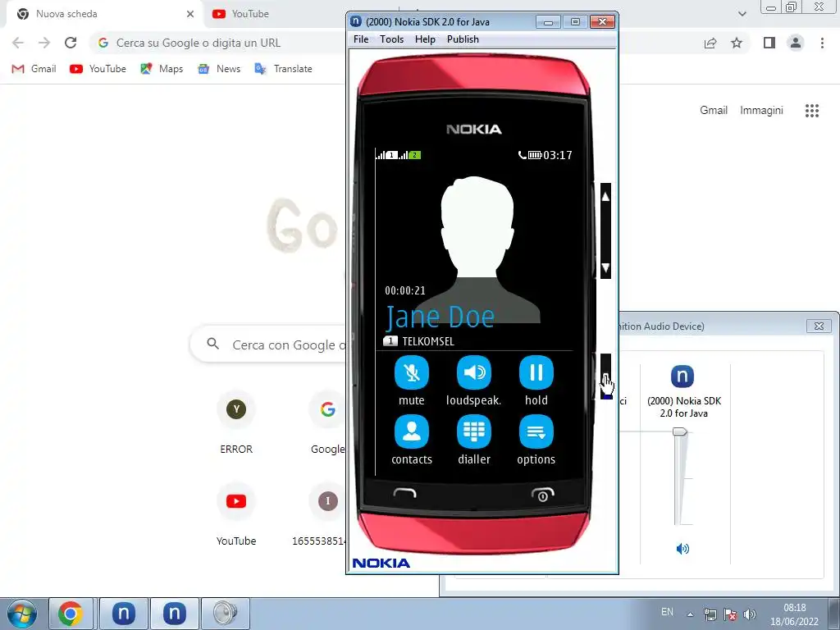Click Gmail link on Google page
This screenshot has width=840, height=630.
714,111
